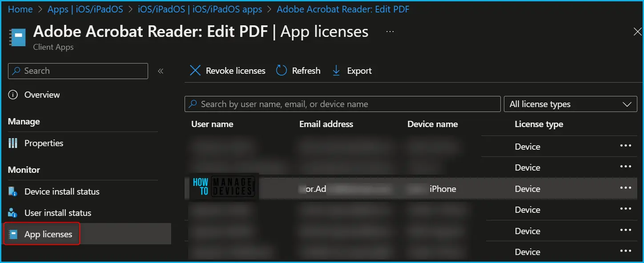
Task: Open more options for the iPhone row
Action: pos(626,188)
